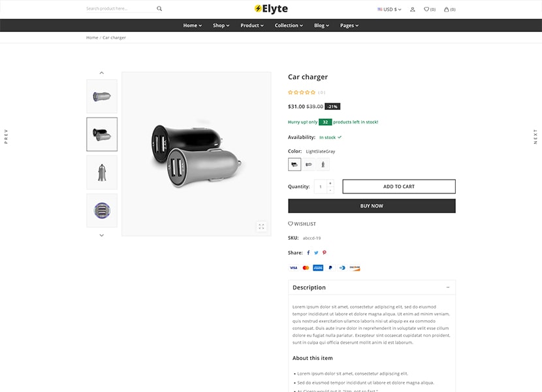Viewport: 542px width, 392px height.
Task: Open the Blog menu
Action: [x=320, y=25]
